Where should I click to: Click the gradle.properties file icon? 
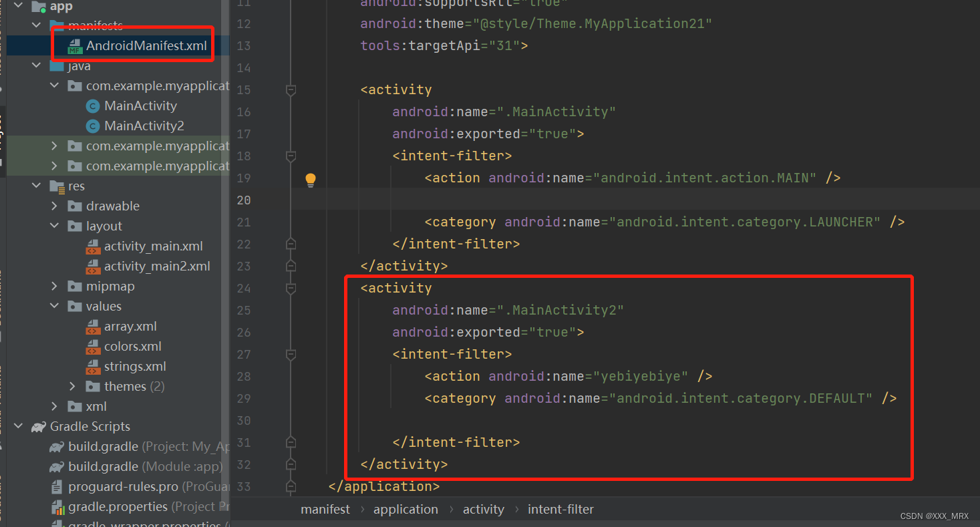click(x=57, y=506)
